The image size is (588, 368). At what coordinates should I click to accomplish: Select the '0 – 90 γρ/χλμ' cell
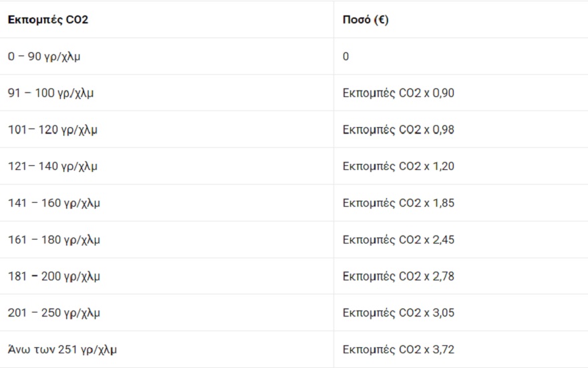[45, 57]
